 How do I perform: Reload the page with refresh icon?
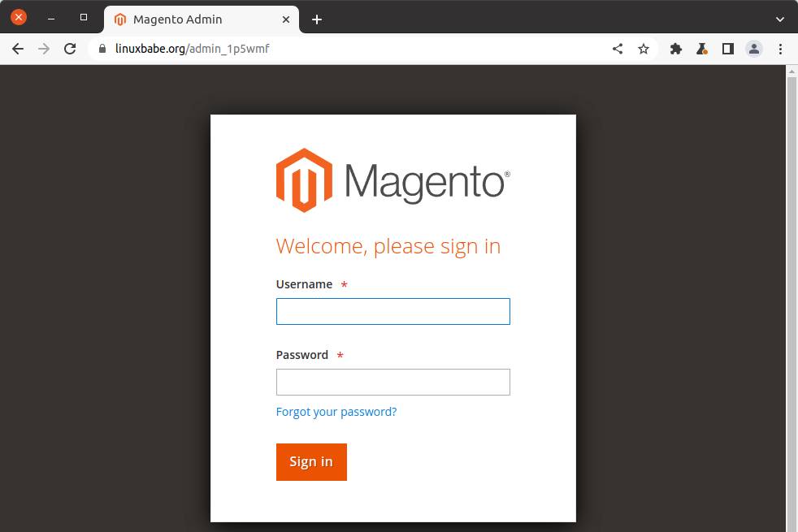(70, 49)
